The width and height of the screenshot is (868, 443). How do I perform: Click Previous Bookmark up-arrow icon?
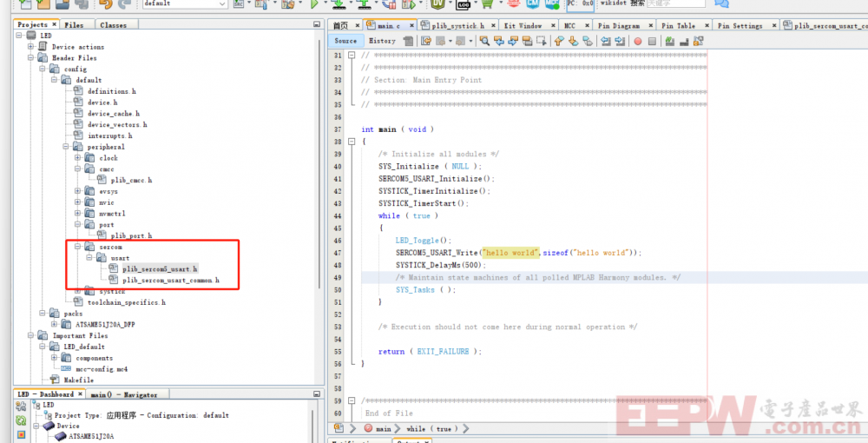558,41
